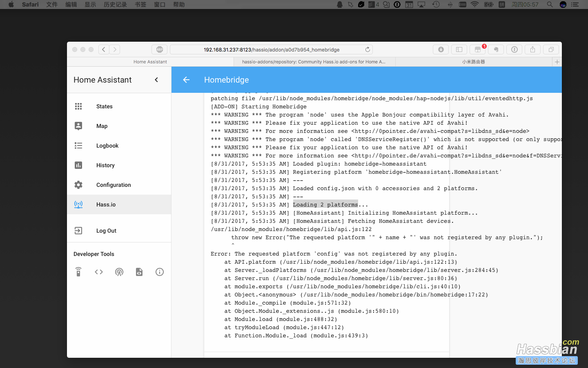Click the battery status icon in menu bar
Image resolution: width=588 pixels, height=368 pixels.
pos(489,4)
